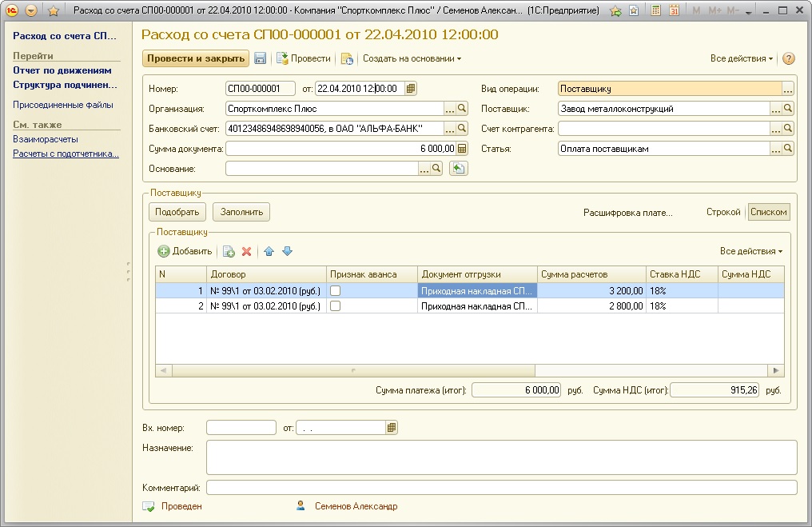The width and height of the screenshot is (812, 527).
Task: Delete row using red X icon
Action: coord(247,251)
